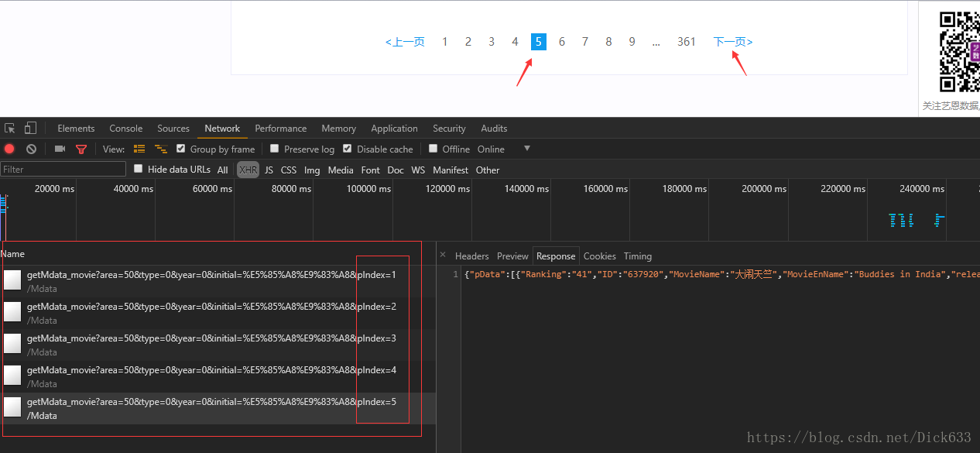Open the Application tab

point(394,129)
